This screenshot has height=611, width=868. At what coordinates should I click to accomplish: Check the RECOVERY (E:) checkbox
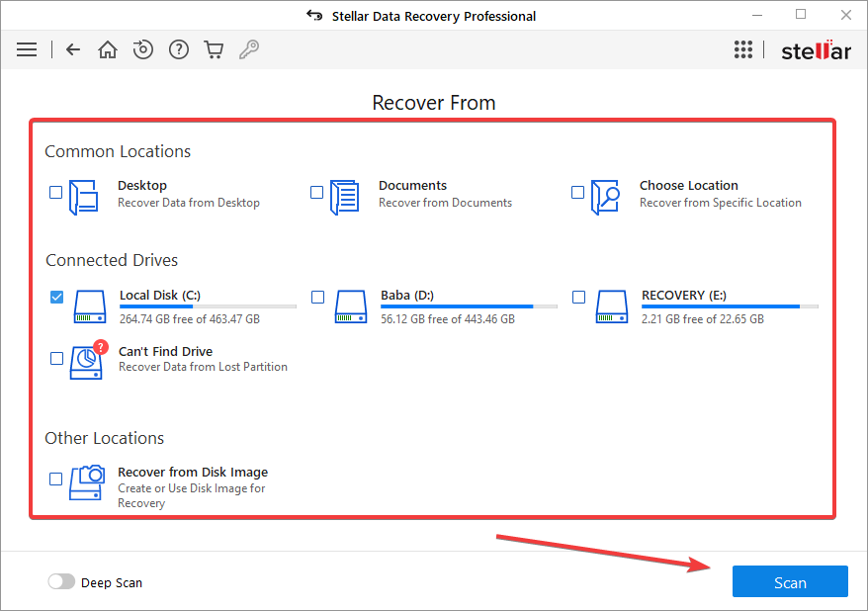tap(578, 298)
